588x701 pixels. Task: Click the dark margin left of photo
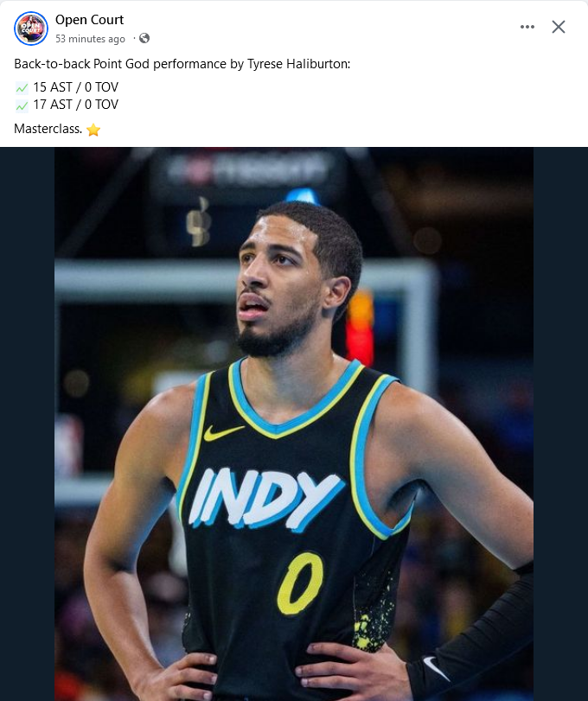[28, 424]
